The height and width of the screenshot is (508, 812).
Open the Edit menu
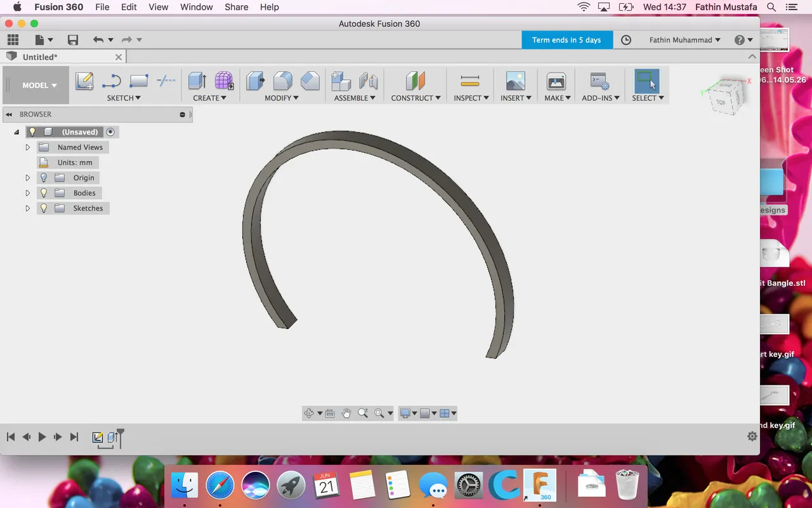pyautogui.click(x=129, y=7)
